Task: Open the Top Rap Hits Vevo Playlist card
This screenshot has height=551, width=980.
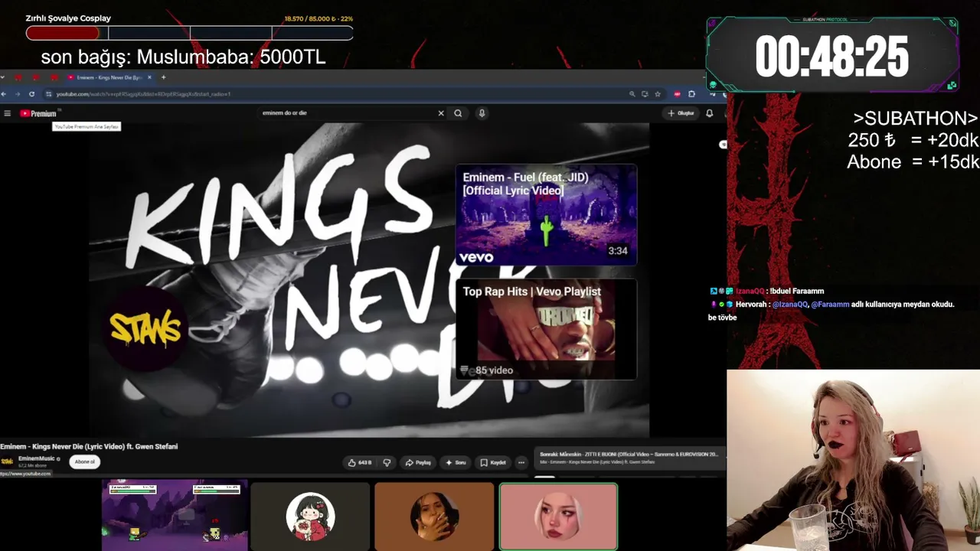Action: point(546,329)
